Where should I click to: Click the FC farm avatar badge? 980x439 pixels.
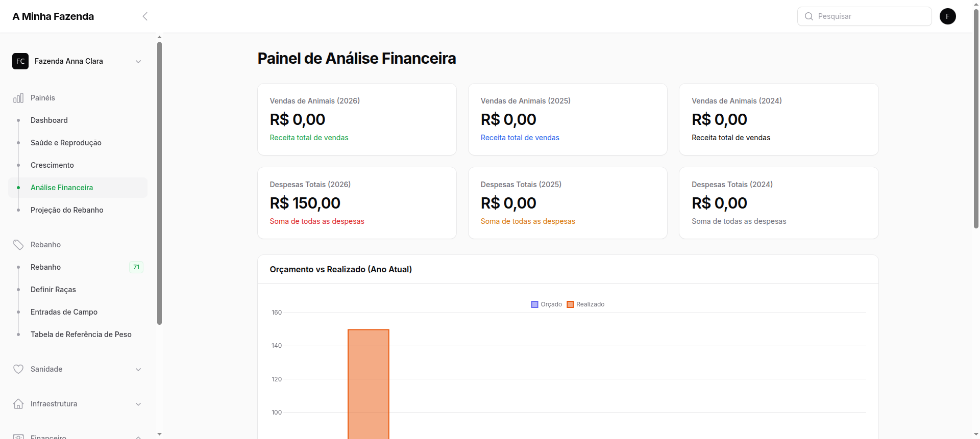click(20, 61)
